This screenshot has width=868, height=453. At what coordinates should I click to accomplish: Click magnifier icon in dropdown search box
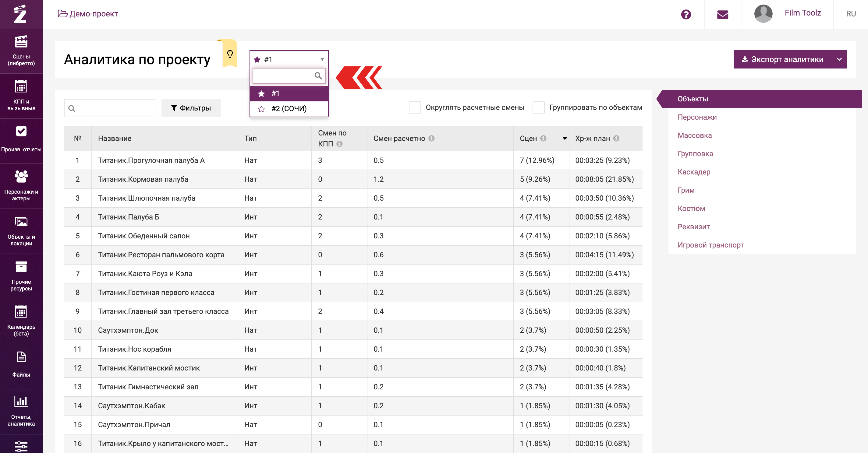click(318, 76)
